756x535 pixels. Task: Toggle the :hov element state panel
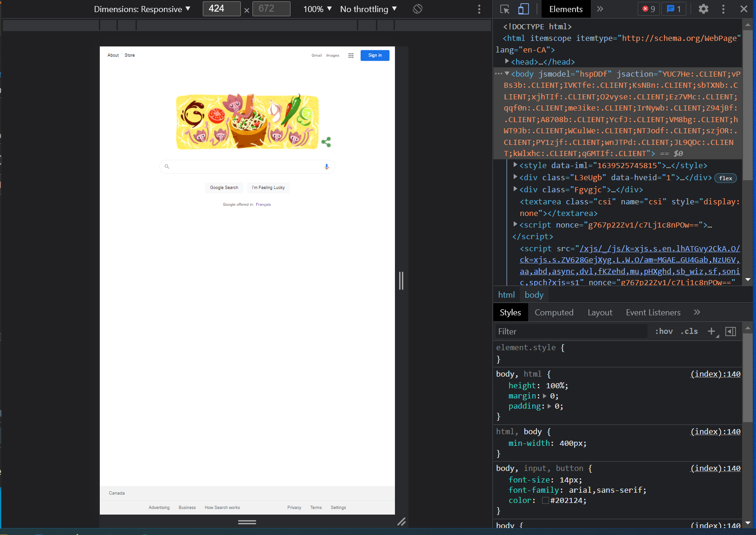664,331
